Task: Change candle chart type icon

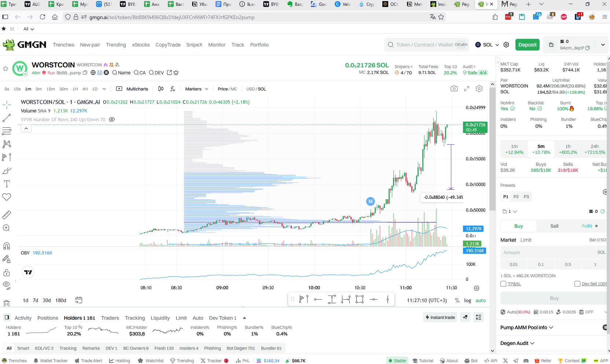Action: (161, 89)
